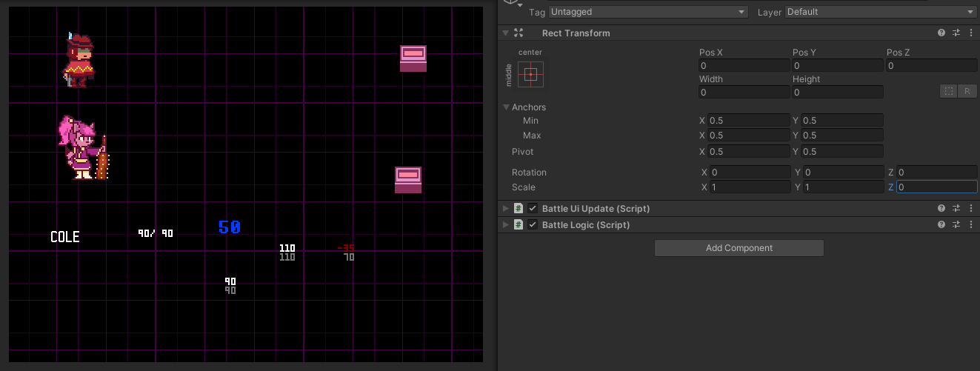
Task: Click the Rect Transform header label
Action: (x=576, y=33)
